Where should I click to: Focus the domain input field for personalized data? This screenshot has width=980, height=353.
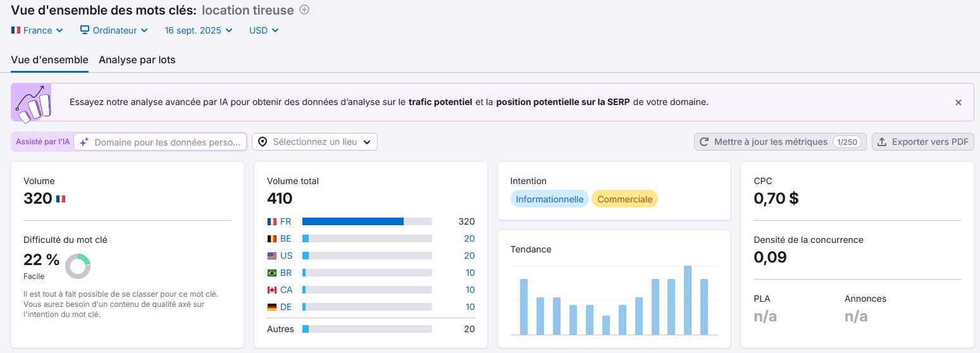[x=168, y=142]
